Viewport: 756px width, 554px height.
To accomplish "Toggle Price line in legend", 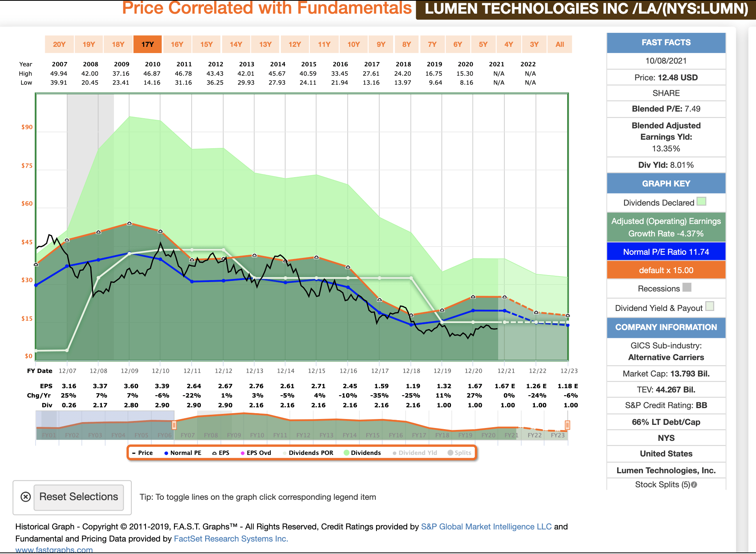I will (142, 453).
